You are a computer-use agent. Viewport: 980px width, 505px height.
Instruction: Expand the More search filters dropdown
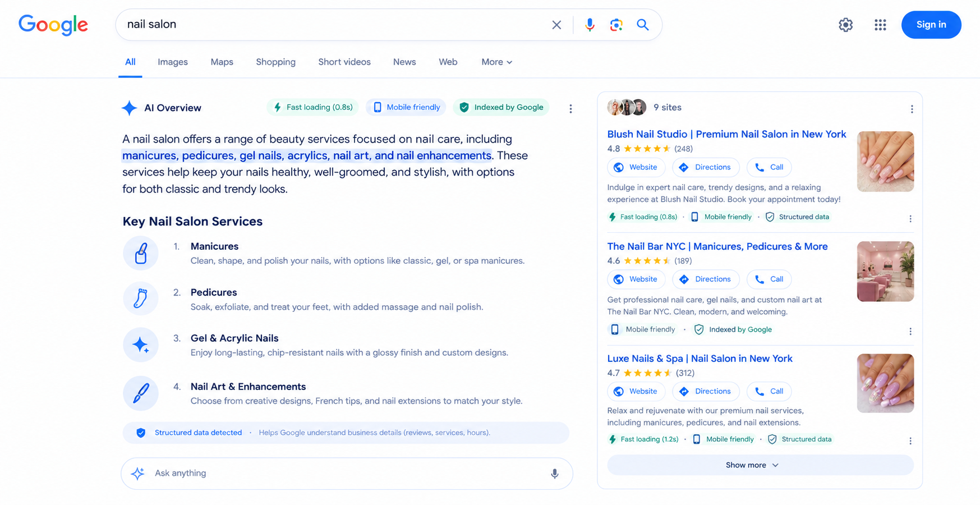pos(496,62)
